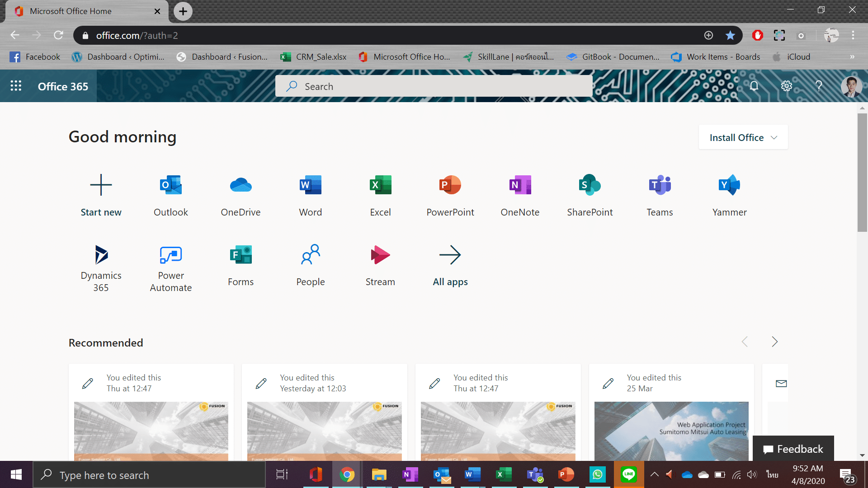The image size is (868, 488).
Task: Open the SharePoint app
Action: (x=590, y=195)
